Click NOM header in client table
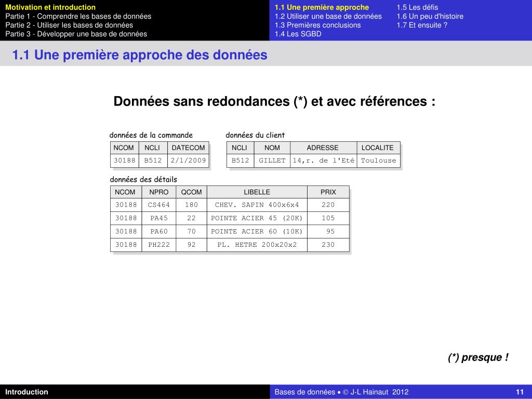Viewport: 532px width, 399px height. pos(272,148)
